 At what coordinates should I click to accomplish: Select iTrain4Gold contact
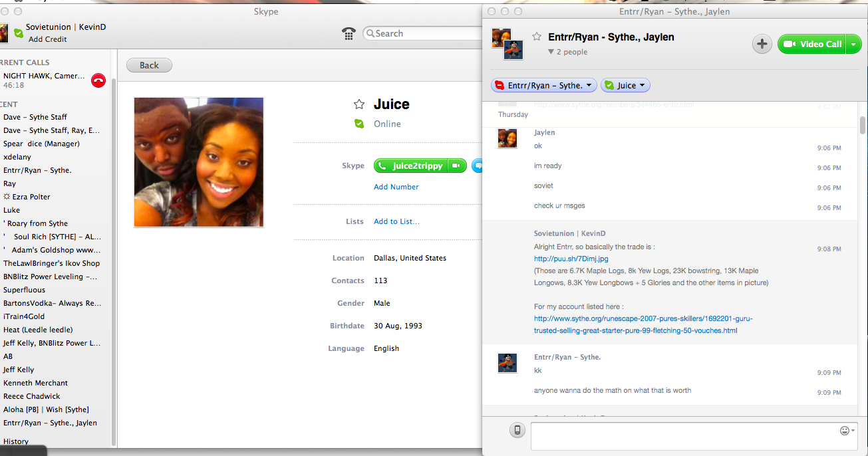point(24,316)
